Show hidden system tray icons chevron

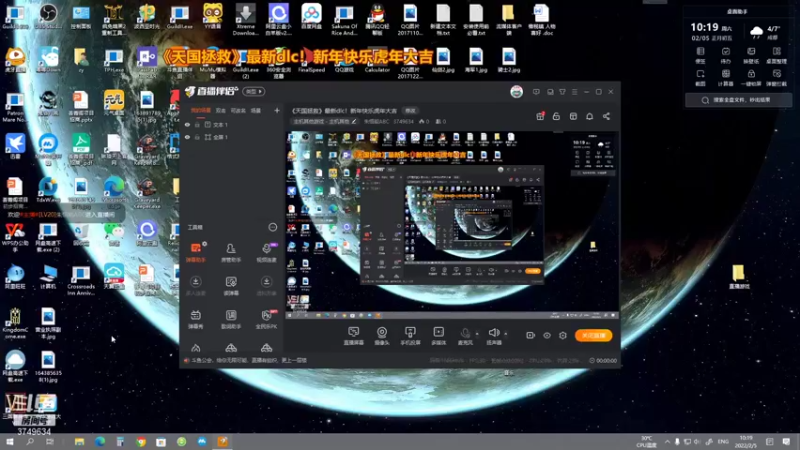click(x=667, y=441)
